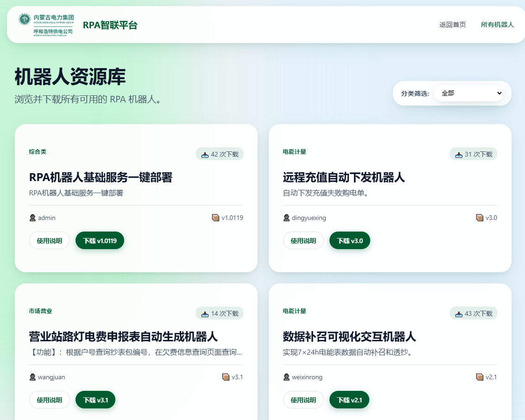Click the 数据补召可视化交互机器人 card title
This screenshot has height=420, width=525.
tap(349, 336)
